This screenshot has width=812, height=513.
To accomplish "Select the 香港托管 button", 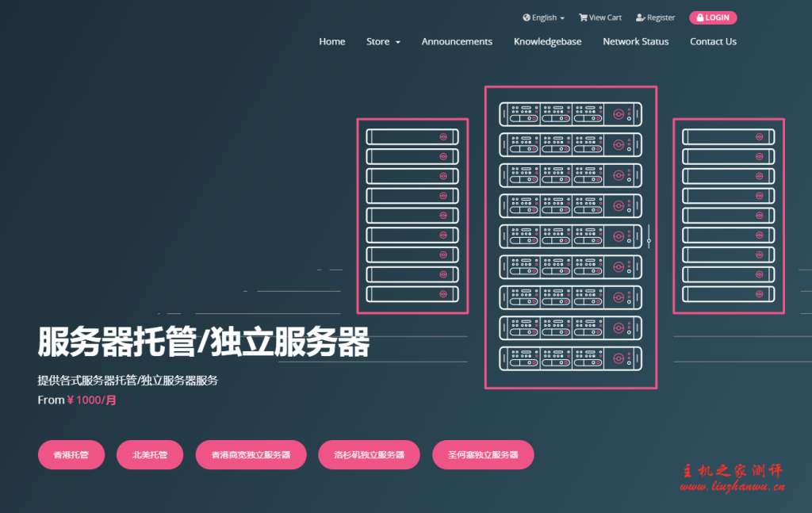I will (x=71, y=454).
